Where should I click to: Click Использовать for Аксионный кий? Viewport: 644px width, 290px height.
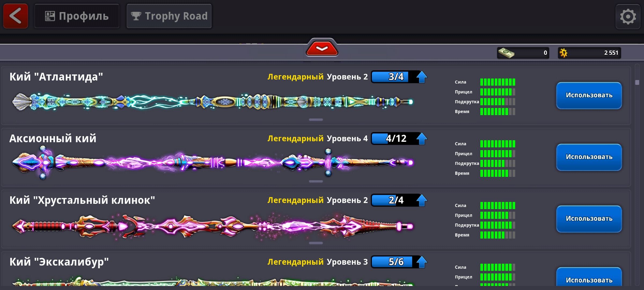[x=589, y=157]
